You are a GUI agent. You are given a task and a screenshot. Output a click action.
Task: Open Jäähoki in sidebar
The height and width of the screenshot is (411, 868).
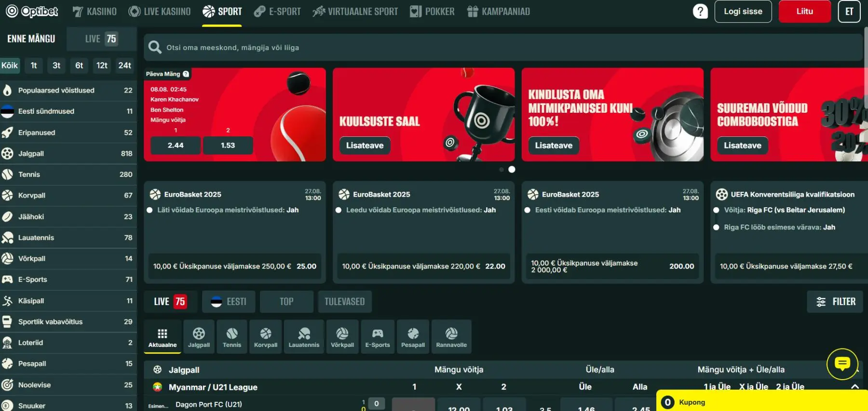click(x=68, y=216)
